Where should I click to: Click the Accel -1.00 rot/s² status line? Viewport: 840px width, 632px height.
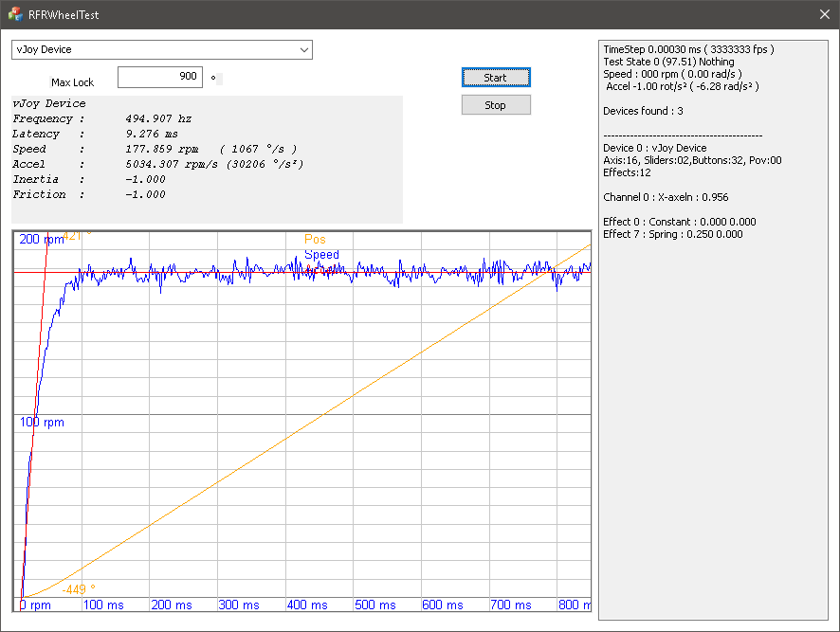pos(683,86)
